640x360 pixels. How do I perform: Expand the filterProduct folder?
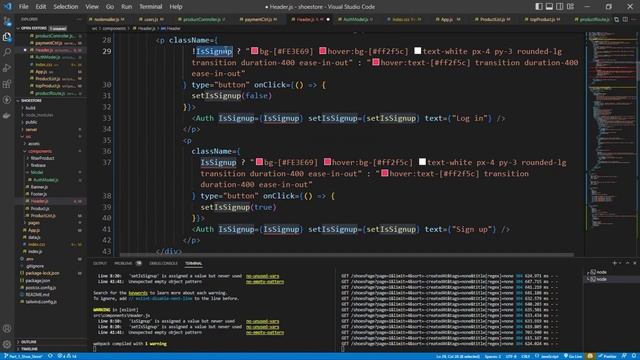coord(42,158)
